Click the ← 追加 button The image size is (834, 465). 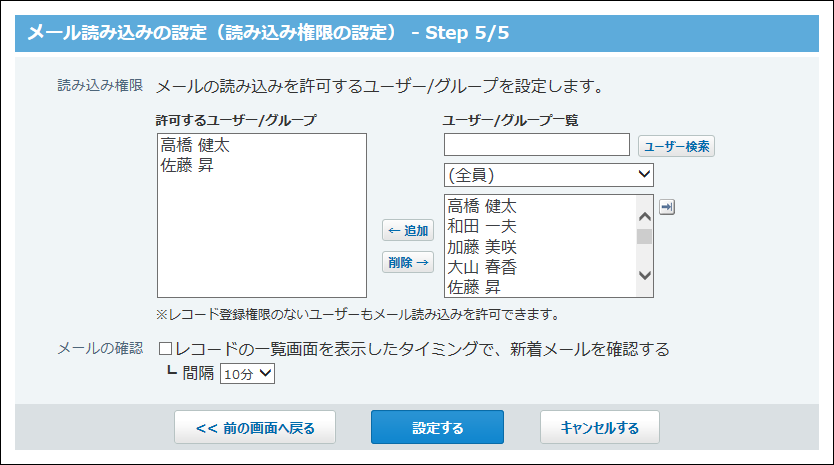tap(408, 231)
